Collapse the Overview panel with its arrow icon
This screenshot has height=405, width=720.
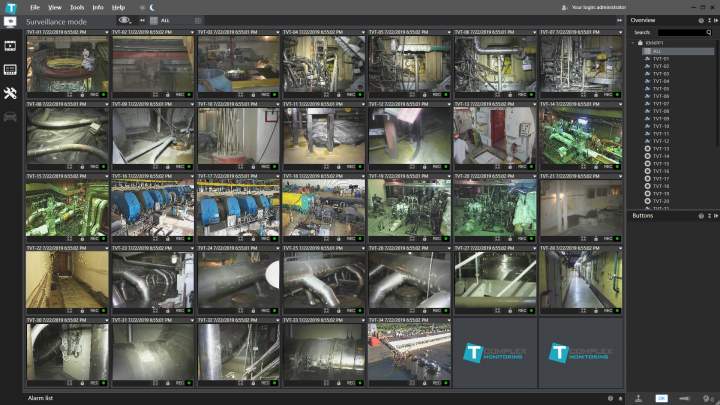(716, 20)
